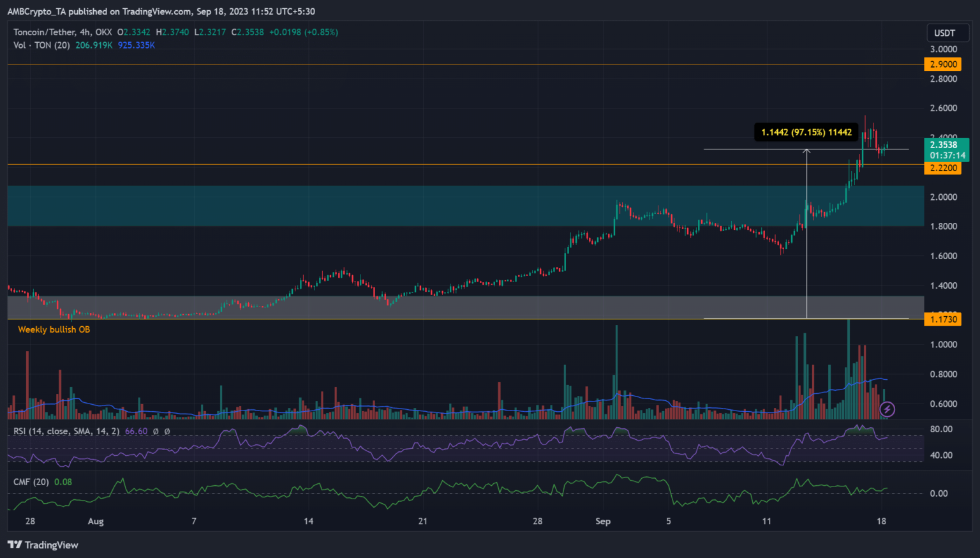Click the AMBCrypto_TA published header text
The height and width of the screenshot is (558, 980).
coord(161,11)
